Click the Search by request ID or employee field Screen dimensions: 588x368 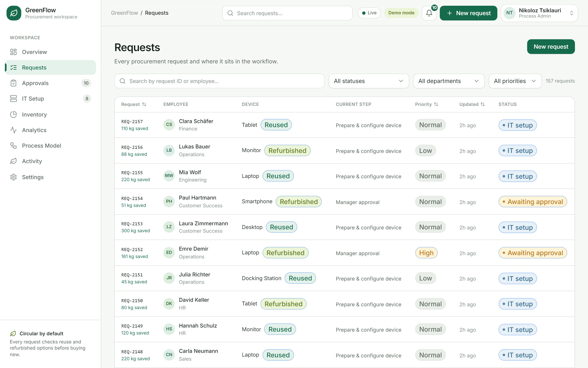click(219, 81)
